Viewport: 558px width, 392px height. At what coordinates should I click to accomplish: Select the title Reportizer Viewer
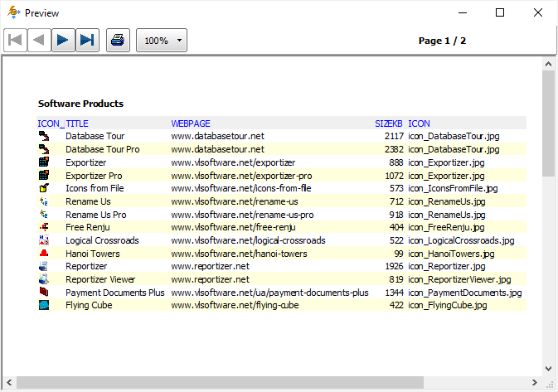pos(100,279)
